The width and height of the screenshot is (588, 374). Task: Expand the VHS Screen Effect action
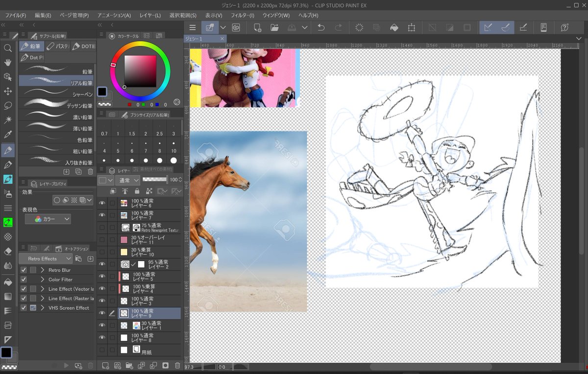point(42,308)
